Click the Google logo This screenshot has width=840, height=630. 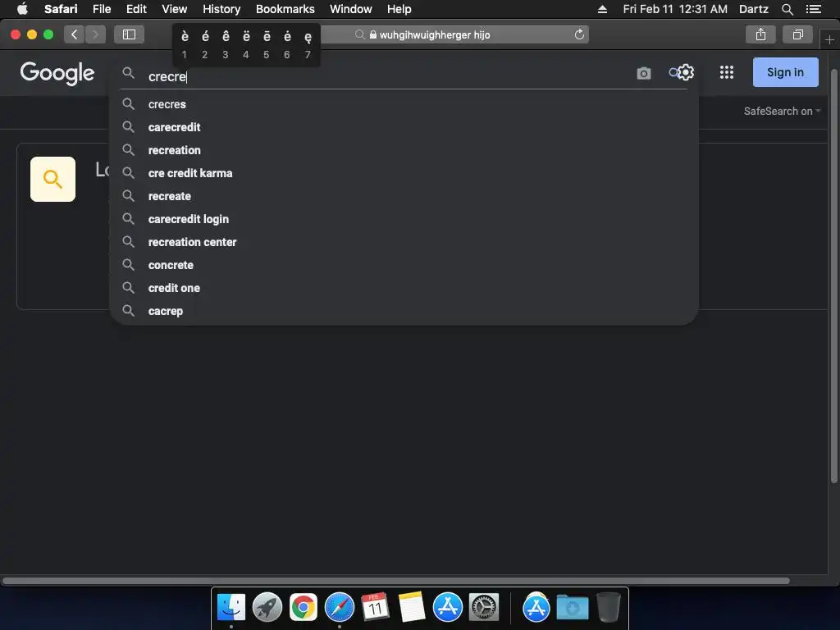pos(57,73)
